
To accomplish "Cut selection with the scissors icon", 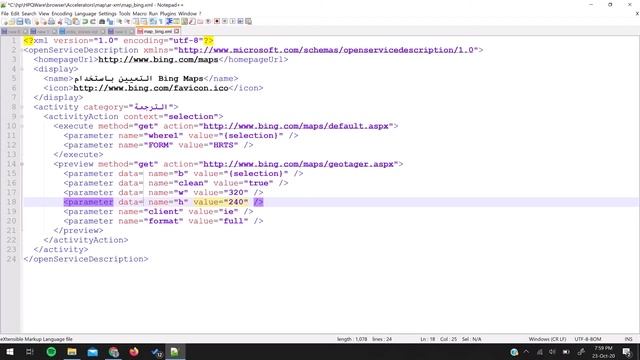I will click(60, 21).
